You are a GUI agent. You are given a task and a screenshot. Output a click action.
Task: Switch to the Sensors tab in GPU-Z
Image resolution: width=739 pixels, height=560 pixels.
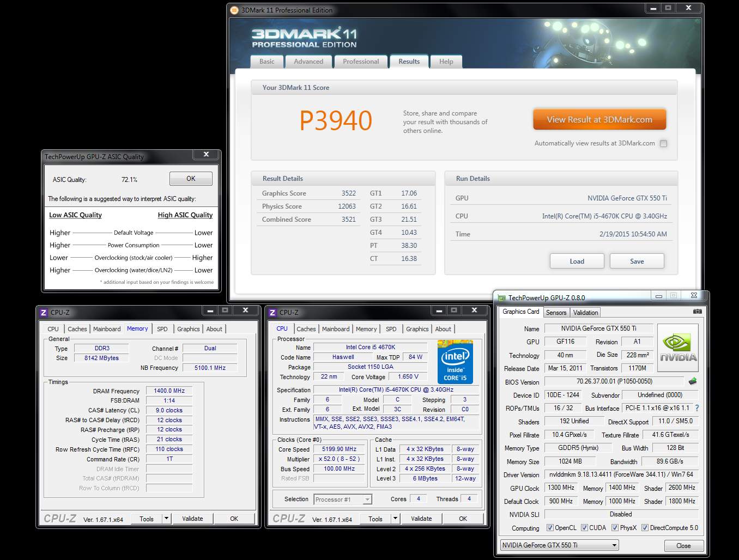tap(556, 313)
